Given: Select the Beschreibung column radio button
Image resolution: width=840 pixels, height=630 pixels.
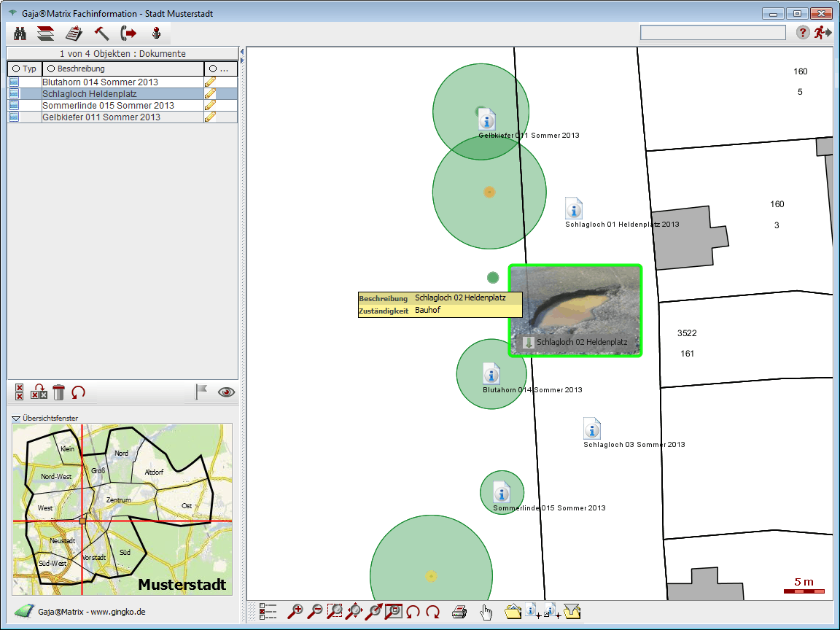Looking at the screenshot, I should click(51, 69).
